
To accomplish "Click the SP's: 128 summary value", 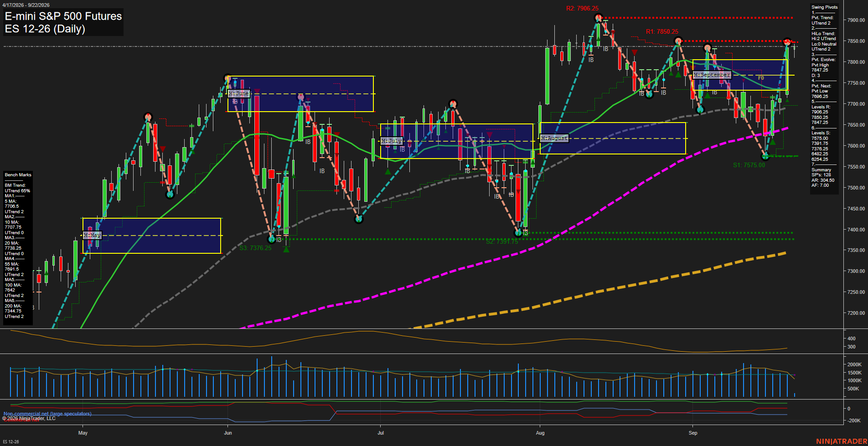I will [x=821, y=175].
